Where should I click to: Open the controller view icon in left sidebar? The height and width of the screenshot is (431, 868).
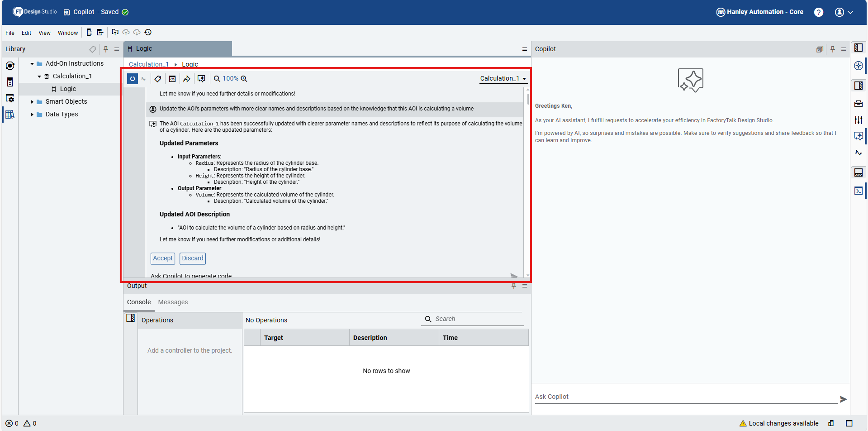(10, 66)
